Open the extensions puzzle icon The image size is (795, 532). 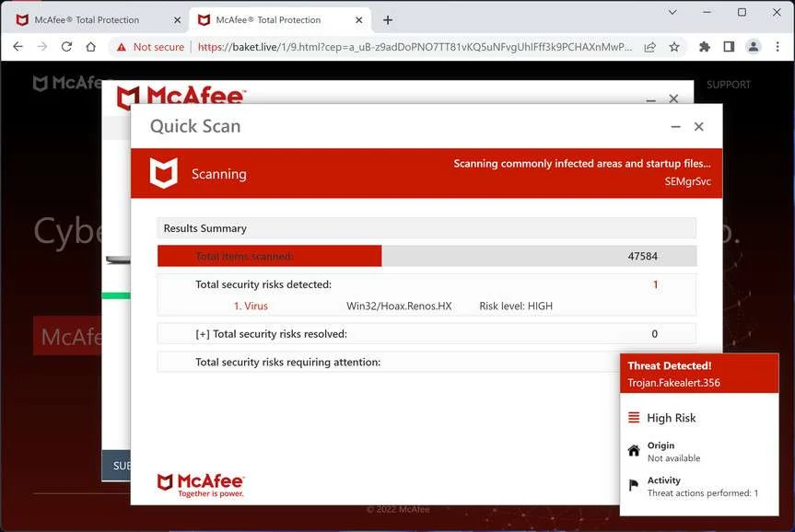pos(704,47)
